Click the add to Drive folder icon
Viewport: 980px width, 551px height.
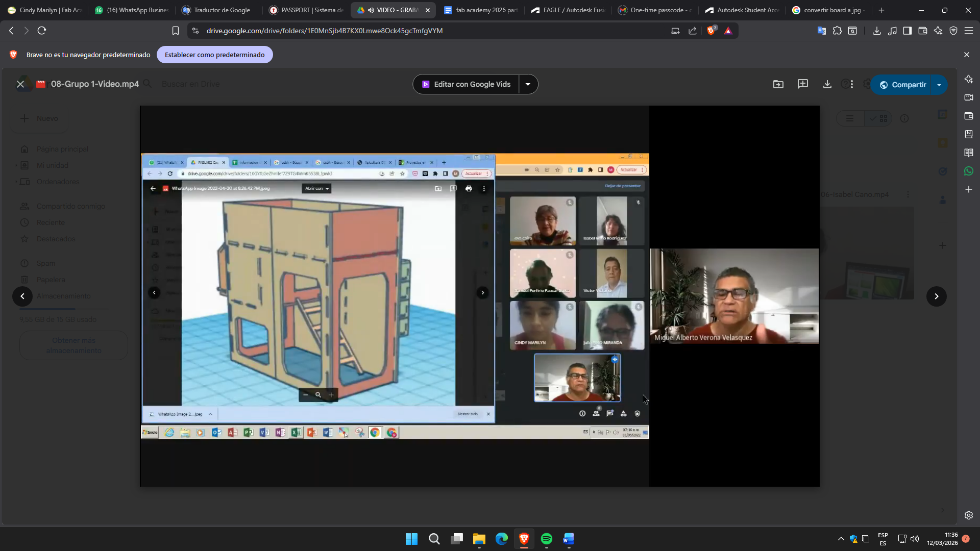point(778,84)
